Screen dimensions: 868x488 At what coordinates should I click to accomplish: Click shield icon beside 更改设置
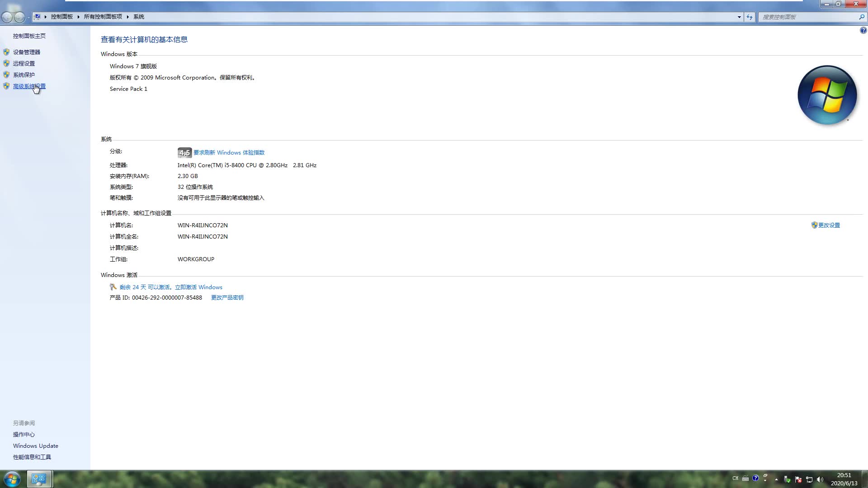814,225
